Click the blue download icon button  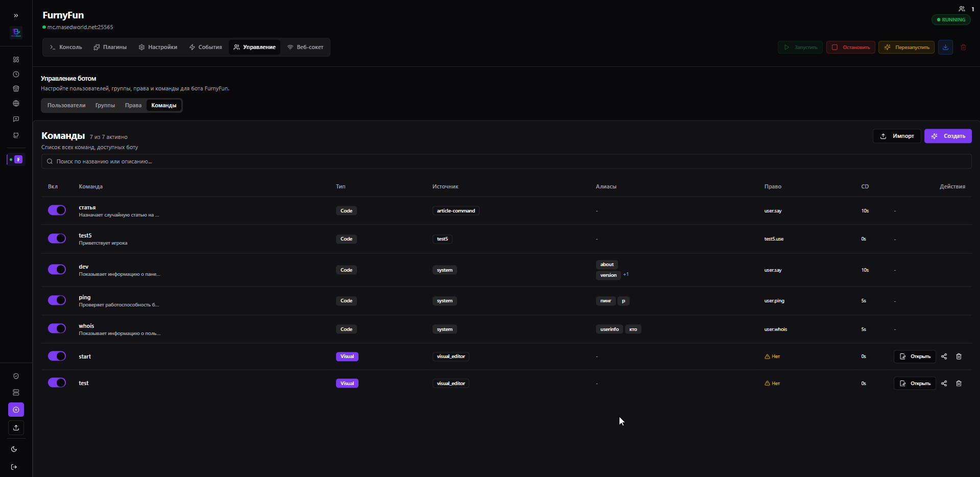click(945, 47)
